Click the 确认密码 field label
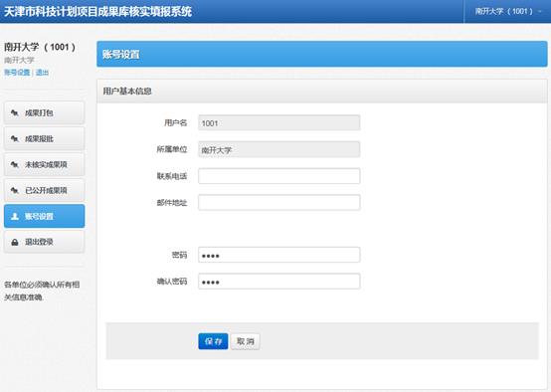The width and height of the screenshot is (551, 392). point(172,282)
